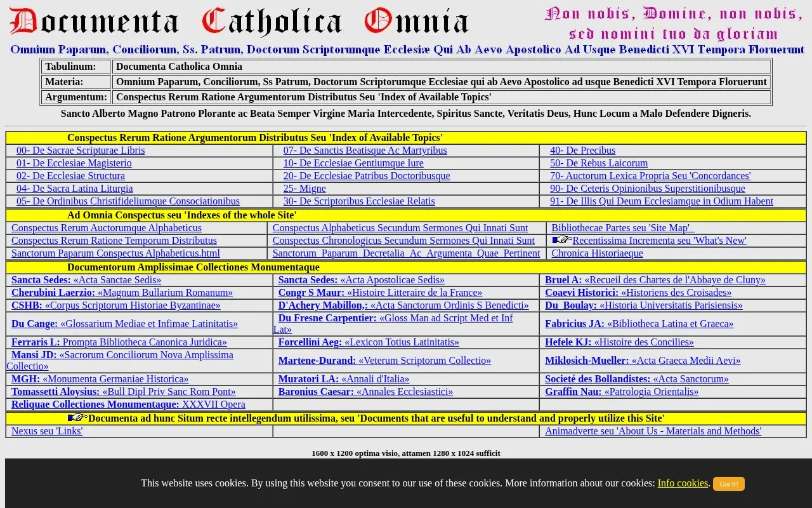The width and height of the screenshot is (812, 508).
Task: Click the pointing hand icon beside Documenta ad hunc Situm
Action: 77,418
